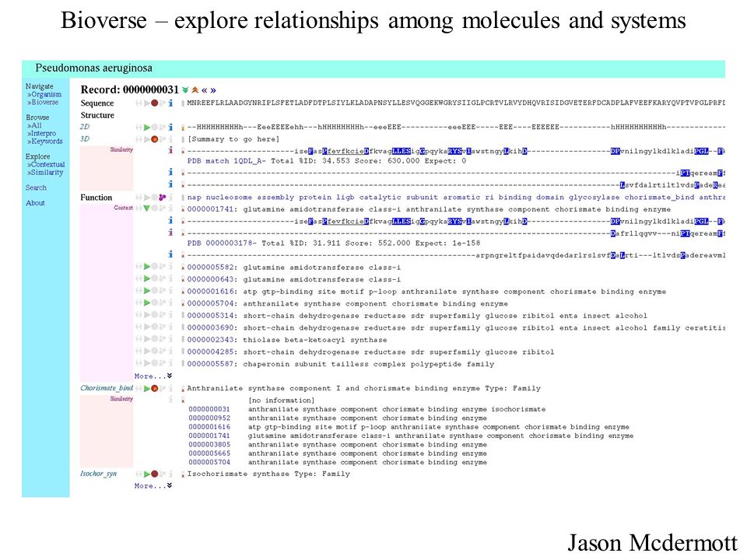747x560 pixels.
Task: Toggle the faded (-) icon in Chorismate_bind row
Action: (139, 388)
